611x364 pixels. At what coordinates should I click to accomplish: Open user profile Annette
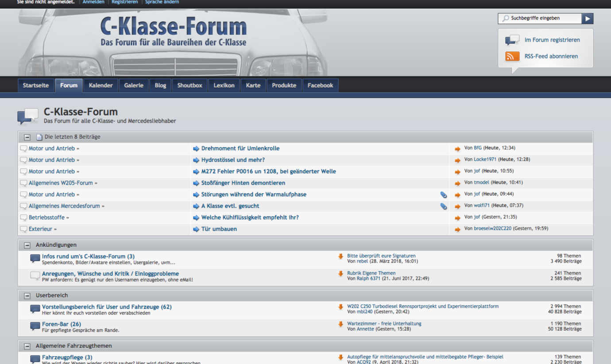pos(365,329)
